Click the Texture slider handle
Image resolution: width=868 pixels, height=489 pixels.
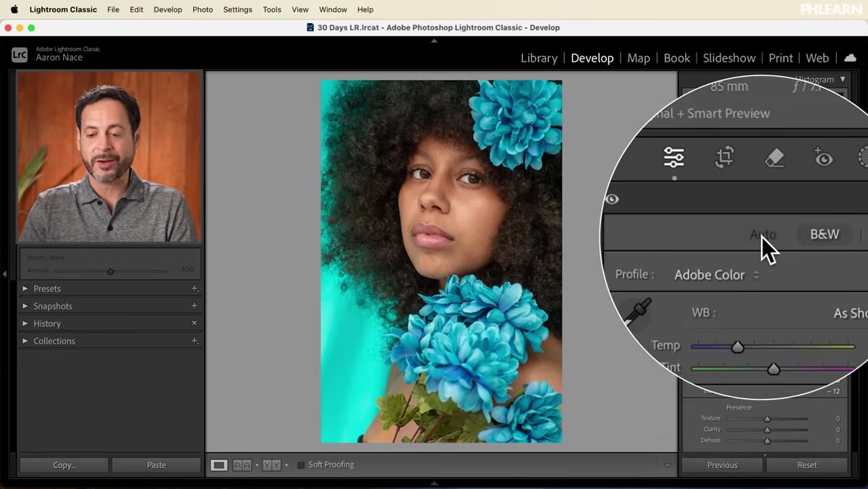[x=767, y=419]
